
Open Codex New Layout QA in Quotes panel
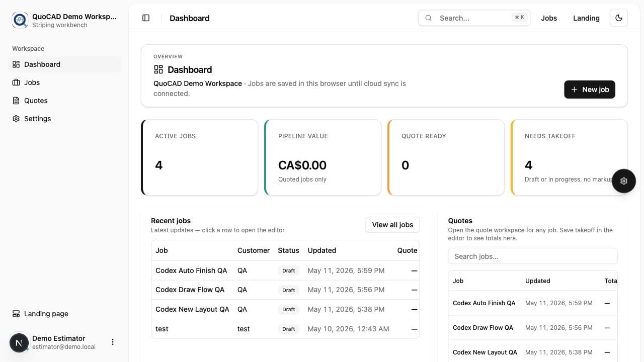click(x=533, y=352)
